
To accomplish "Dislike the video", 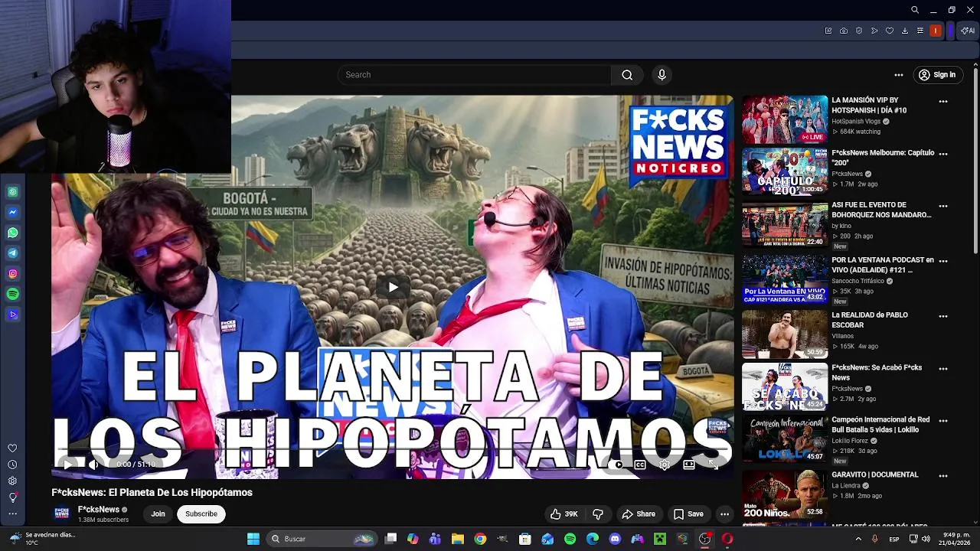I will (x=598, y=514).
